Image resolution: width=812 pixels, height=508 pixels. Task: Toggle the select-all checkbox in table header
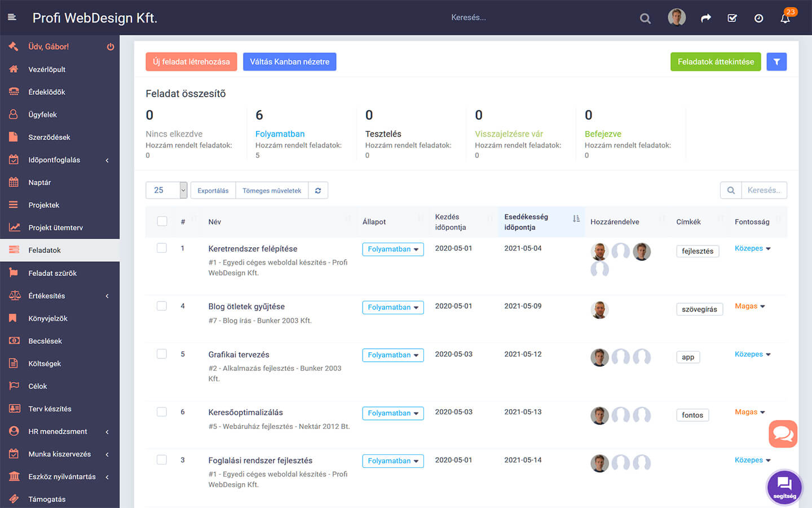tap(162, 221)
